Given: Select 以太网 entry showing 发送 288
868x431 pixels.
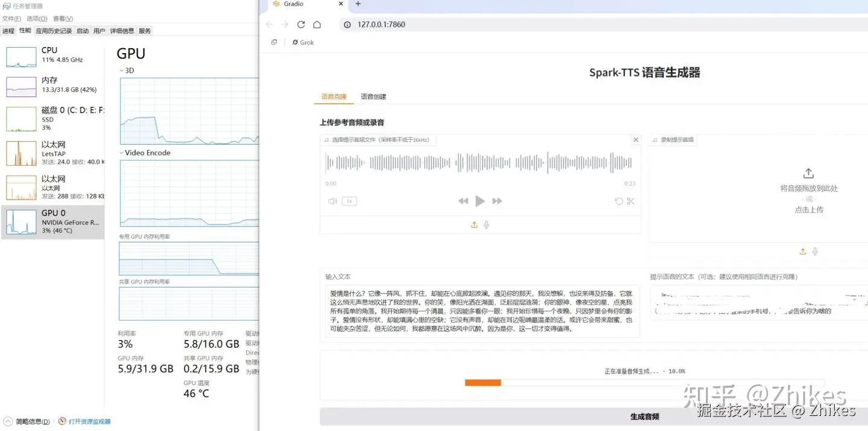Looking at the screenshot, I should tap(52, 187).
